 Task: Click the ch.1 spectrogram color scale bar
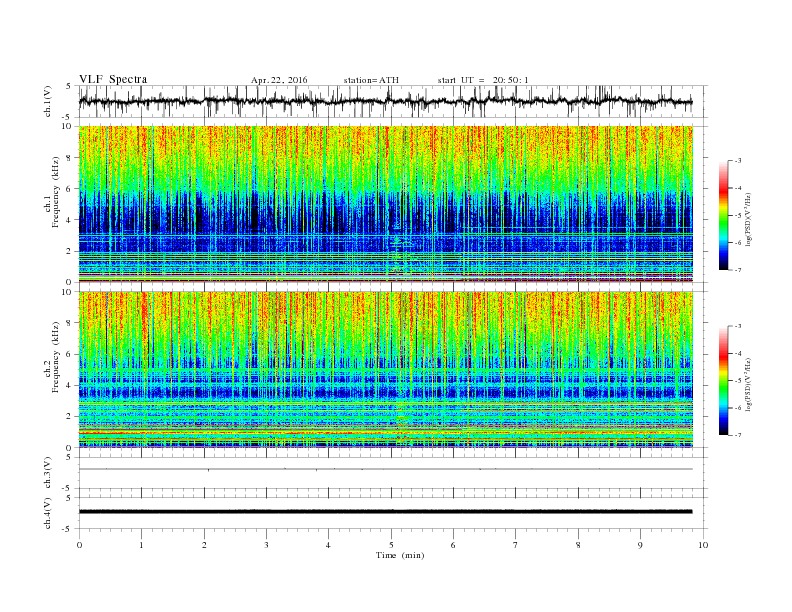coord(723,215)
